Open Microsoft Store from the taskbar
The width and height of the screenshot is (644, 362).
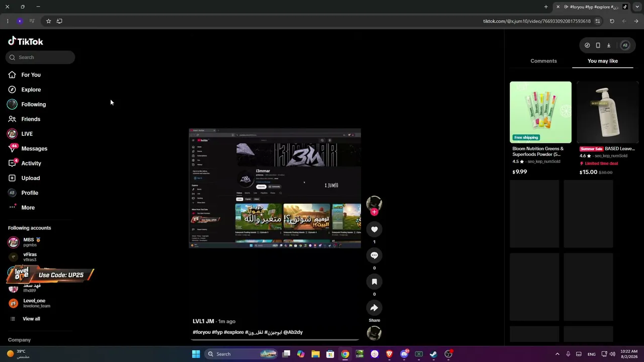[330, 354]
